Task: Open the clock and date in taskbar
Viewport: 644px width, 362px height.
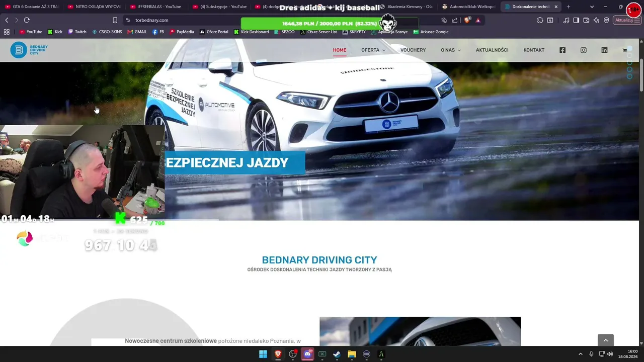Action: pos(628,354)
